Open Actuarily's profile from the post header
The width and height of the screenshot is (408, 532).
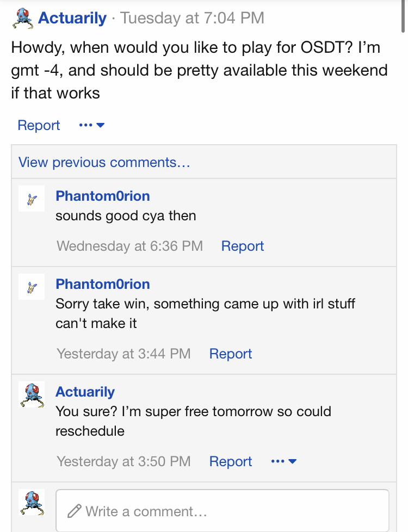(72, 18)
